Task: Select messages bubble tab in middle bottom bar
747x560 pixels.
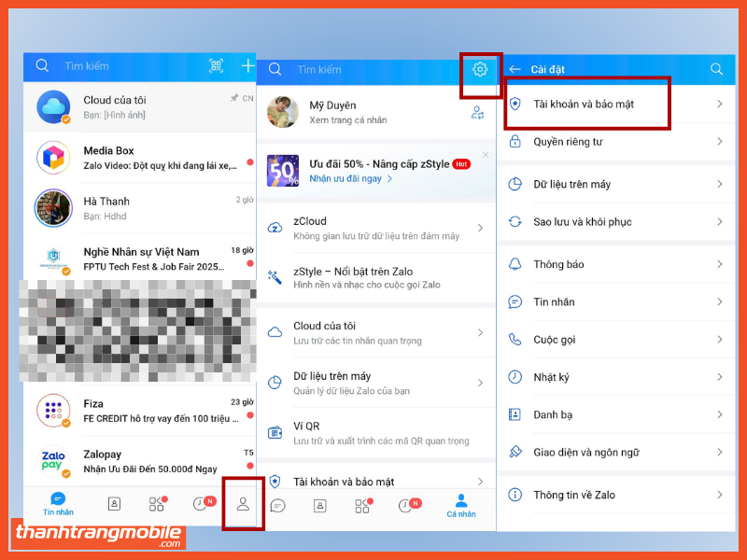Action: (x=277, y=505)
